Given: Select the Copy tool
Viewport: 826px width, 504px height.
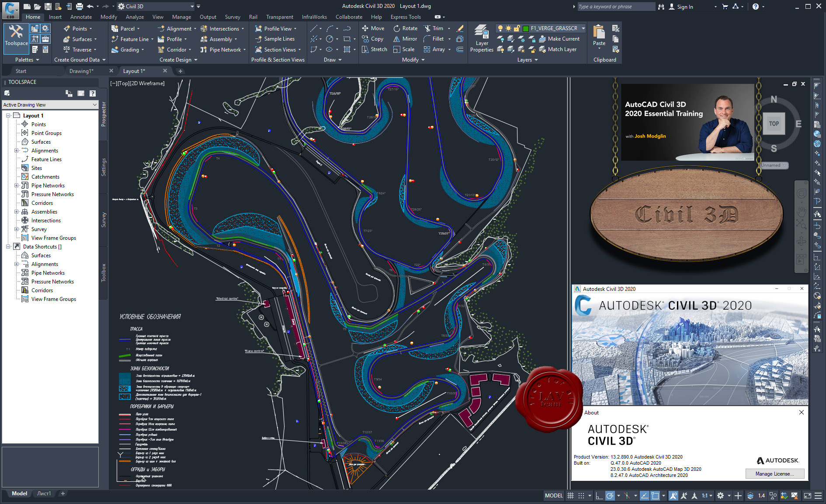Looking at the screenshot, I should (x=373, y=39).
